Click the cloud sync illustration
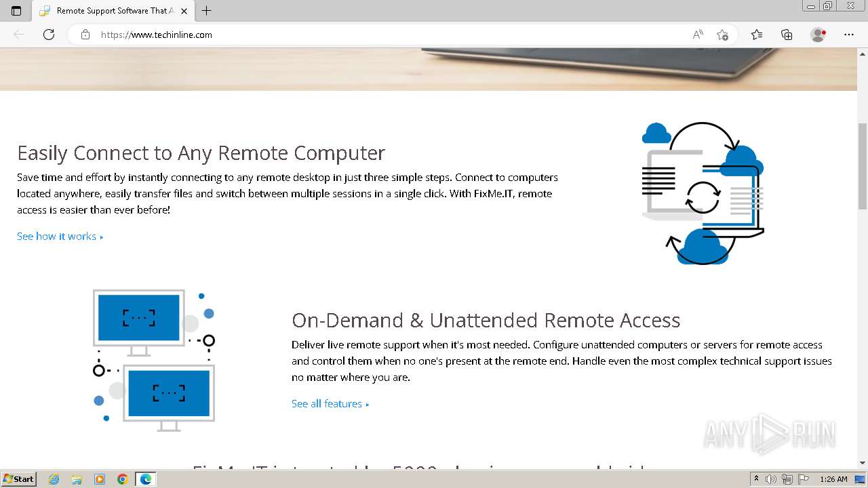The image size is (868, 488). (703, 193)
